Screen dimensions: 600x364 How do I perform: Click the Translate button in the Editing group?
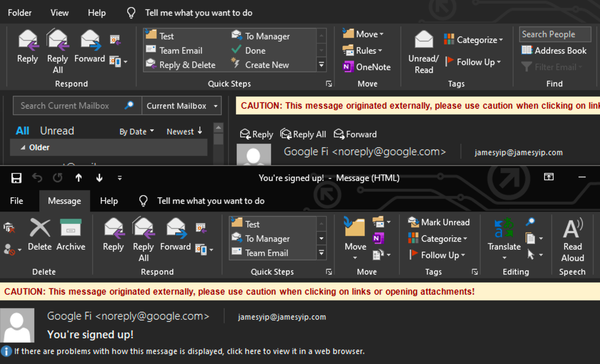point(504,239)
